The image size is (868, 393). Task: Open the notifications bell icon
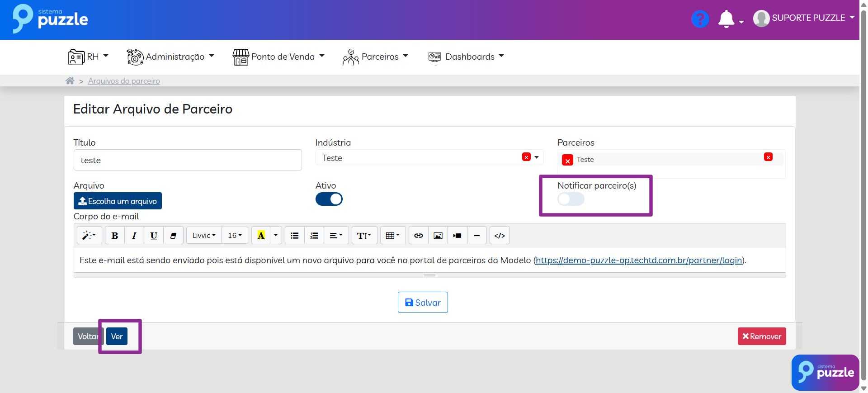tap(726, 19)
